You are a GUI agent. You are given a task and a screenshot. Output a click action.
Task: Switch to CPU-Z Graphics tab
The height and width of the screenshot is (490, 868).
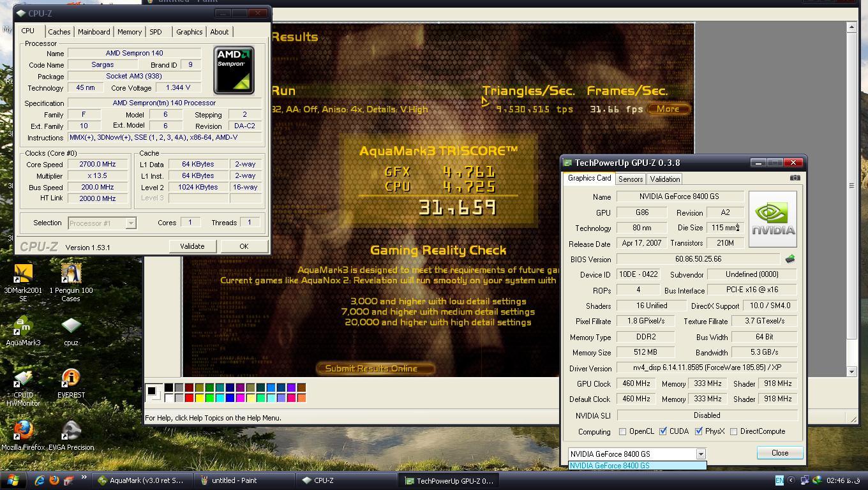[x=189, y=32]
